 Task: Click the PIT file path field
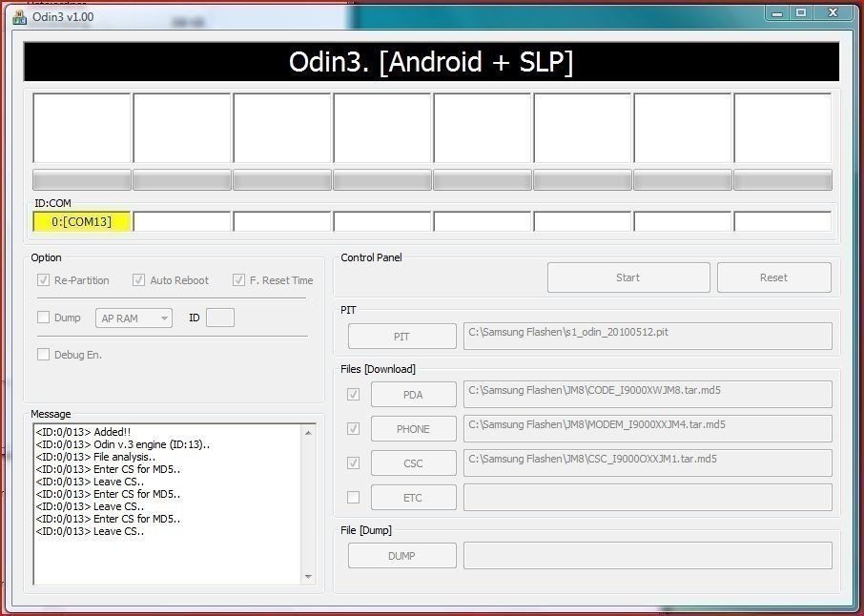click(x=648, y=336)
